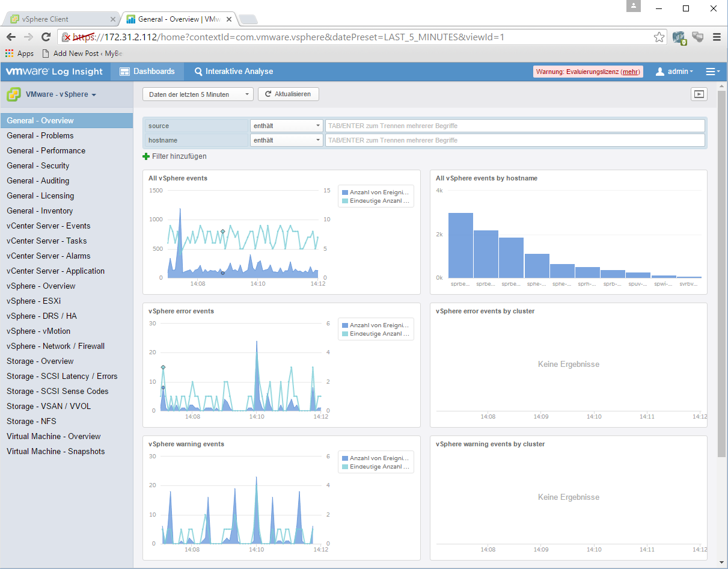728x569 pixels.
Task: Click the browser back arrow
Action: tap(11, 37)
